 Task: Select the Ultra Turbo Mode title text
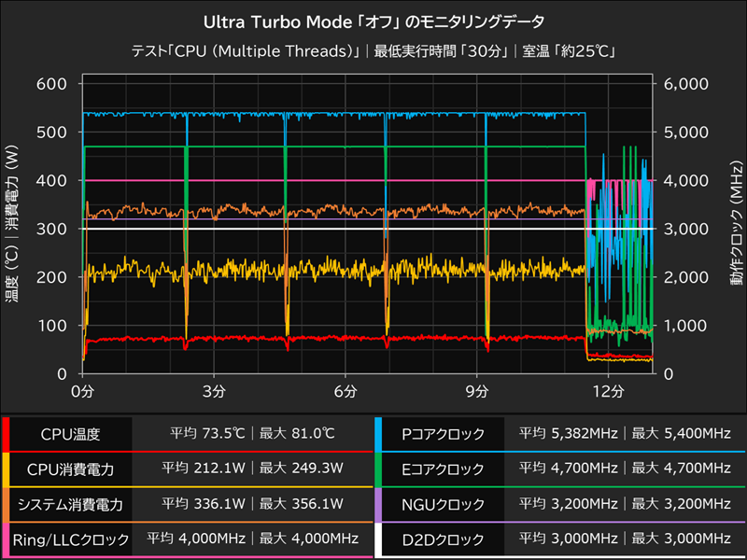click(x=373, y=21)
